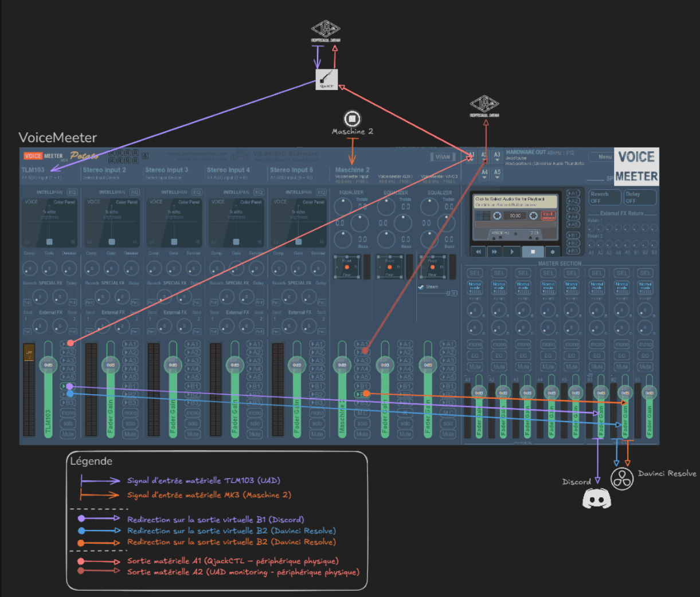This screenshot has width=700, height=597.
Task: Click the last SEL button in Master Section
Action: 646,273
